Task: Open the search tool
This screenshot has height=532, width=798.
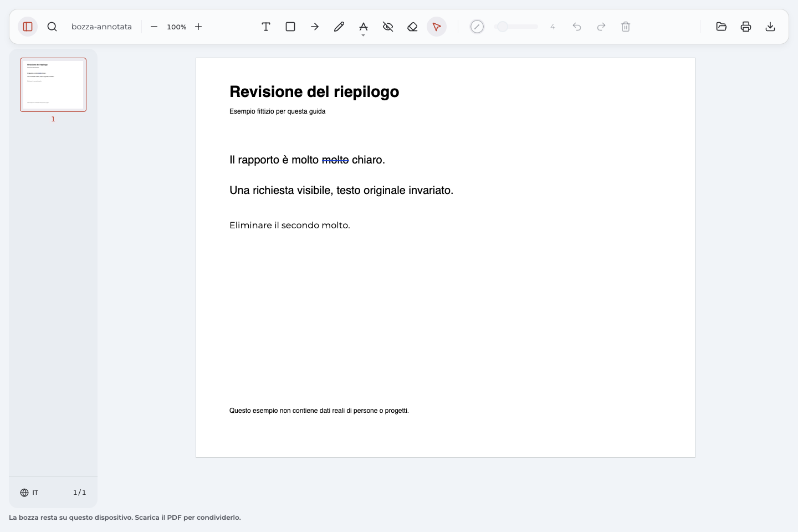Action: [x=52, y=27]
